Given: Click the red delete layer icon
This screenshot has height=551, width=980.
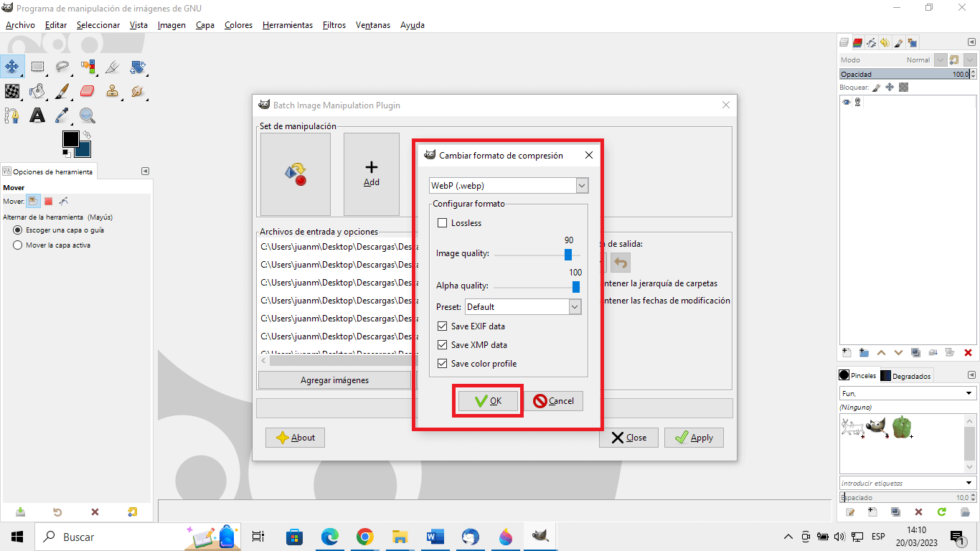Looking at the screenshot, I should (968, 352).
